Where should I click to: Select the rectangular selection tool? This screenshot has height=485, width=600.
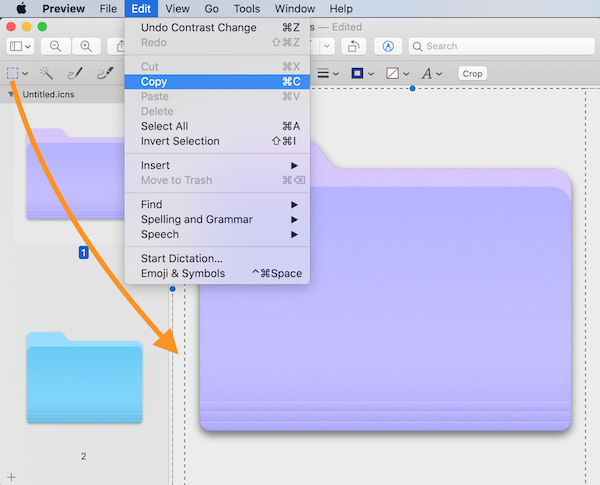(12, 73)
